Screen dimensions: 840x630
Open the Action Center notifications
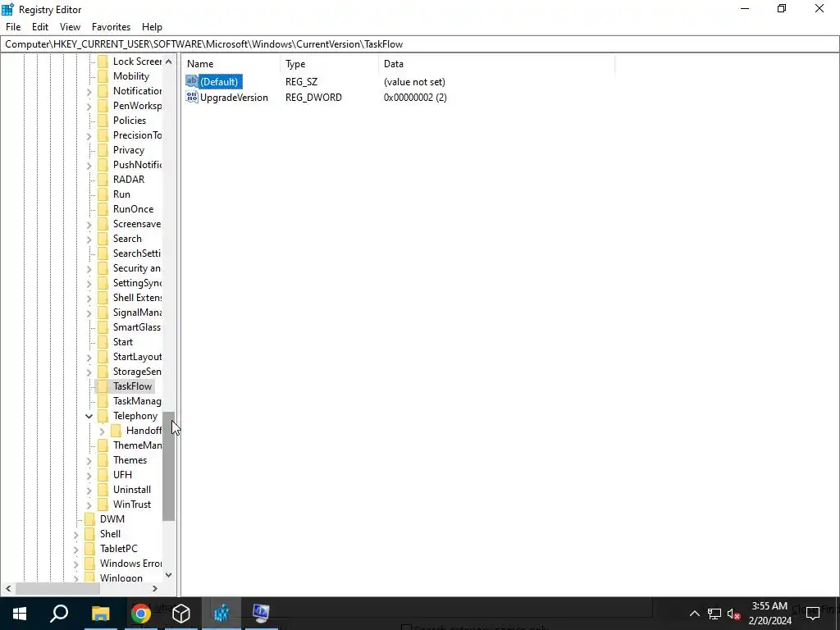pyautogui.click(x=813, y=614)
